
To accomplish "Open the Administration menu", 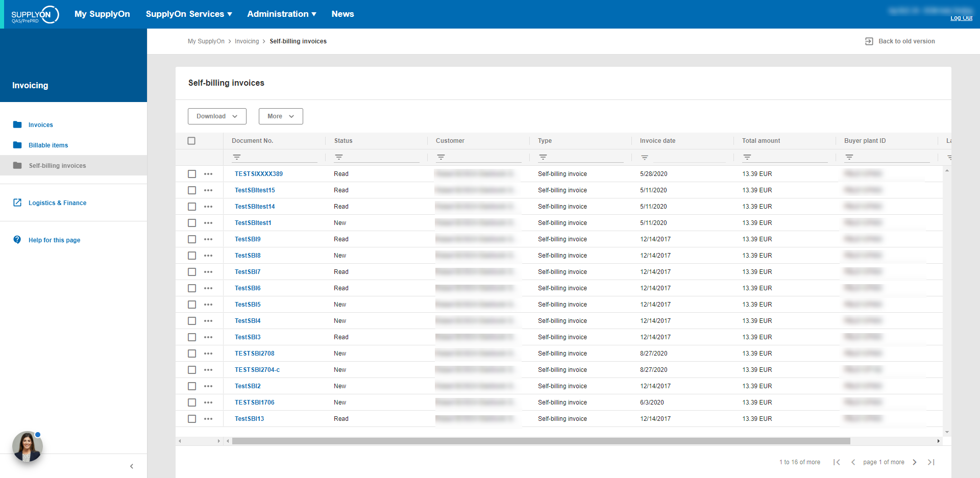I will [282, 14].
